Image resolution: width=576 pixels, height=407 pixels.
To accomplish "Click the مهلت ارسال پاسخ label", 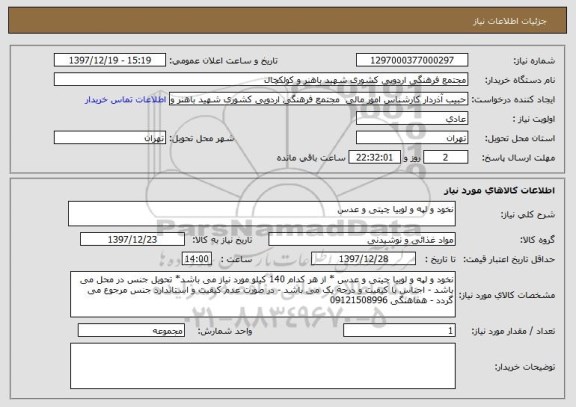I will 518,158.
